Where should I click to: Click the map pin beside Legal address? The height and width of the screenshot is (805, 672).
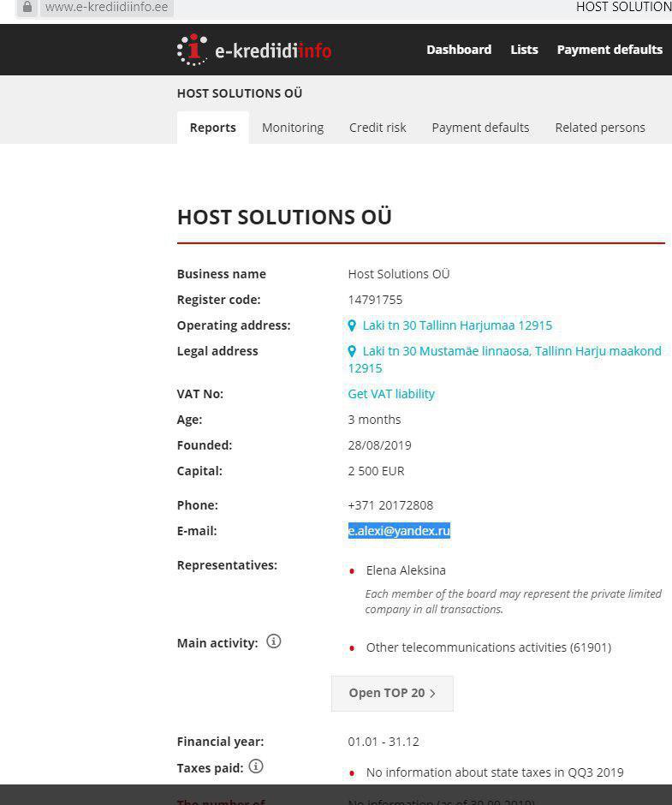[352, 351]
